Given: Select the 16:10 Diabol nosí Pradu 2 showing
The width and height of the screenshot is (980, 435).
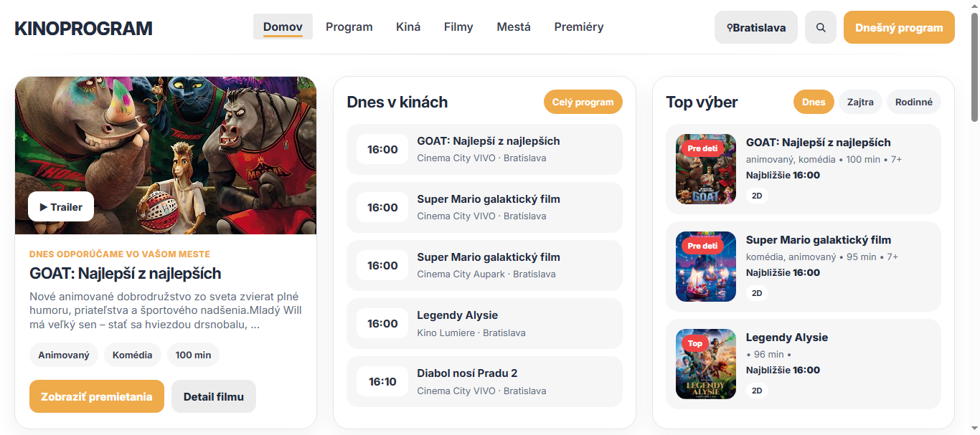Looking at the screenshot, I should point(484,381).
